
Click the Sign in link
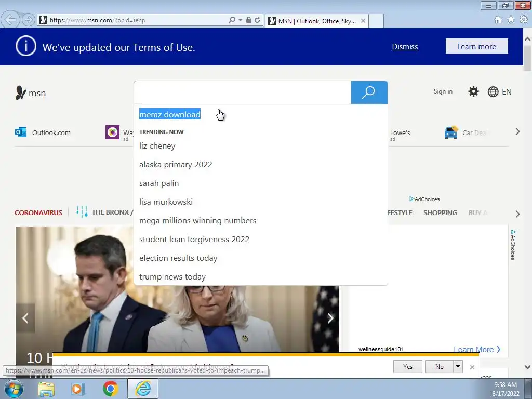coord(443,91)
